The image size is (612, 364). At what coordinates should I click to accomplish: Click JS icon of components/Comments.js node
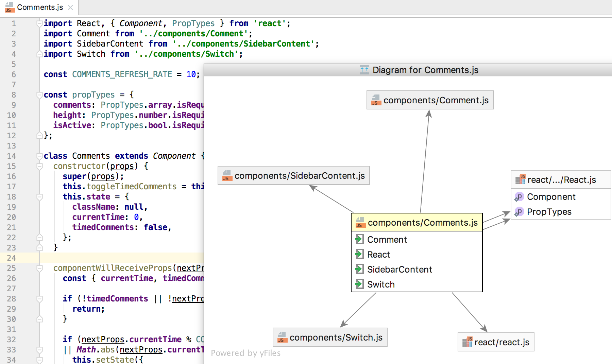[x=360, y=223]
